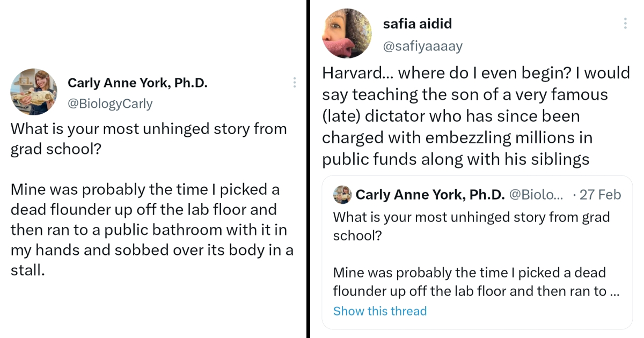
Task: Click safia's pink-scarf profile photo
Action: tap(347, 32)
